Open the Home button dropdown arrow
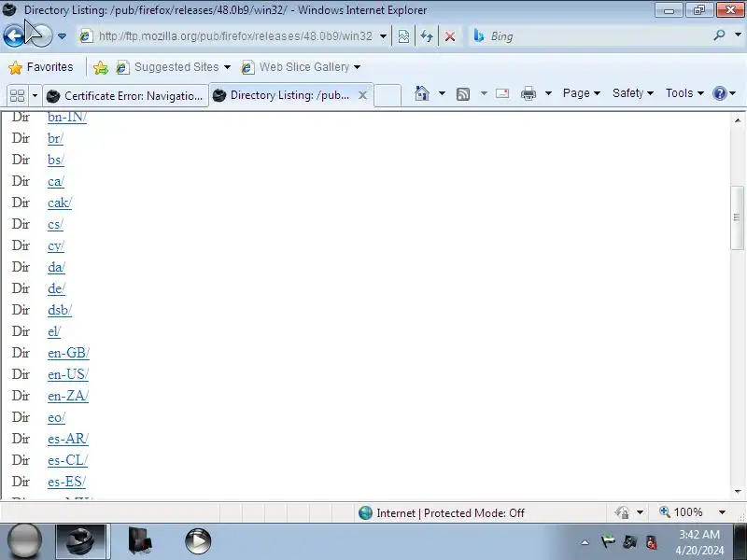Image resolution: width=747 pixels, height=560 pixels. (x=442, y=93)
